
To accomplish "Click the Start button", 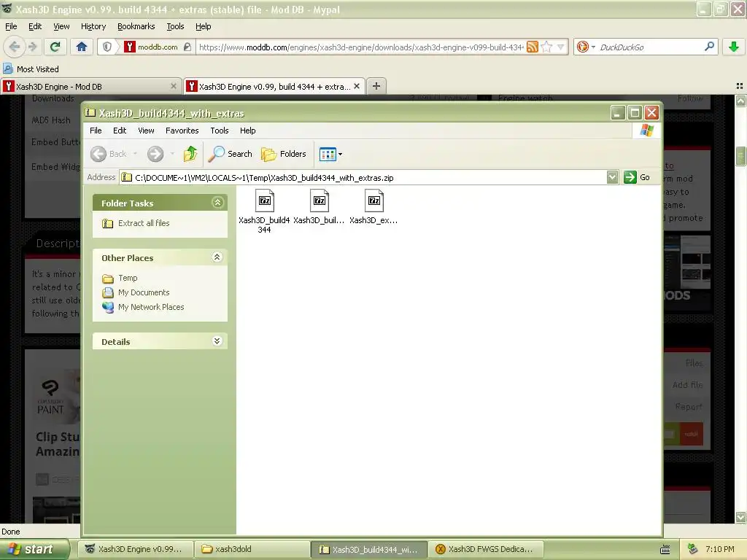I will click(34, 549).
